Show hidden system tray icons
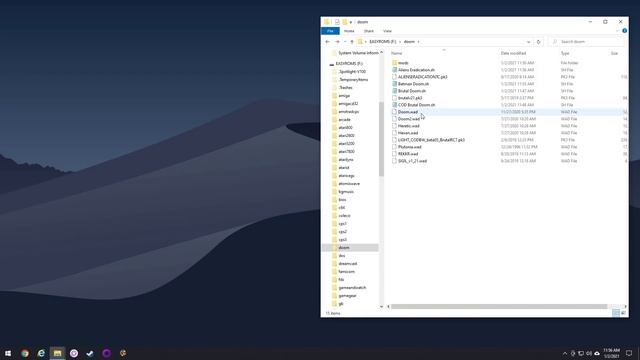The height and width of the screenshot is (360, 640). pyautogui.click(x=565, y=353)
